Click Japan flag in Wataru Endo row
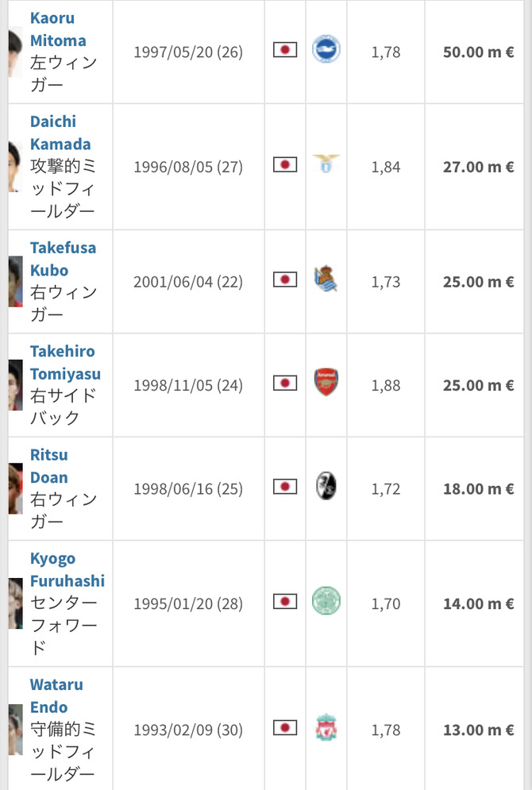 pyautogui.click(x=285, y=728)
